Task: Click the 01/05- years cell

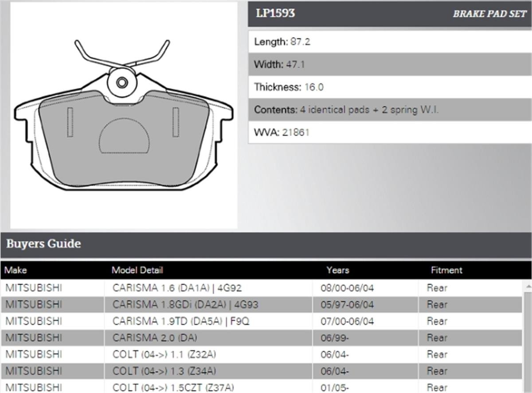Action: point(365,386)
